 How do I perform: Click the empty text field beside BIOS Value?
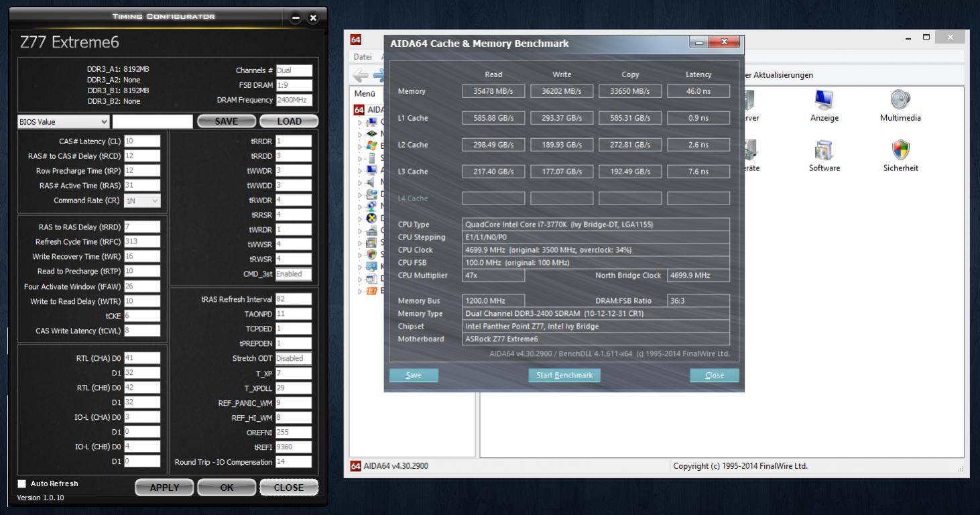[152, 121]
